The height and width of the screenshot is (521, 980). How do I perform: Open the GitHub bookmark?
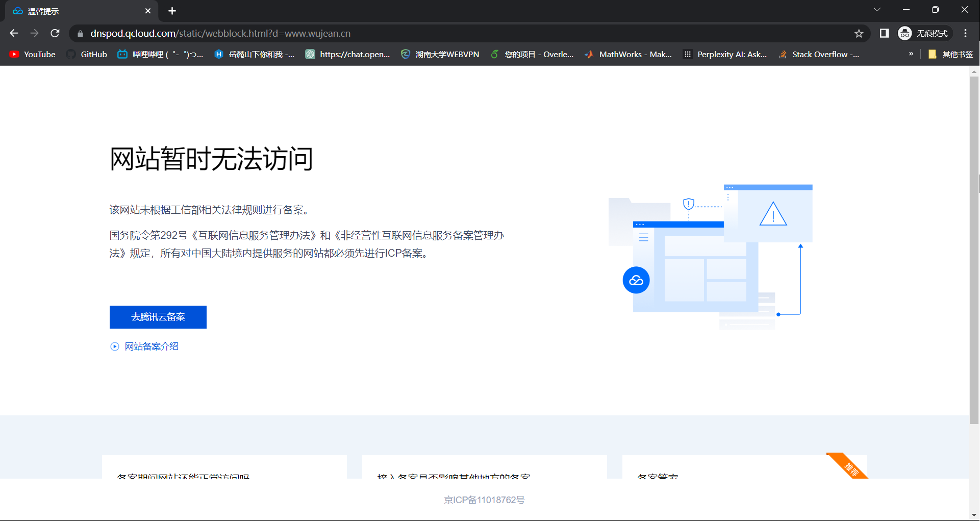(x=87, y=54)
